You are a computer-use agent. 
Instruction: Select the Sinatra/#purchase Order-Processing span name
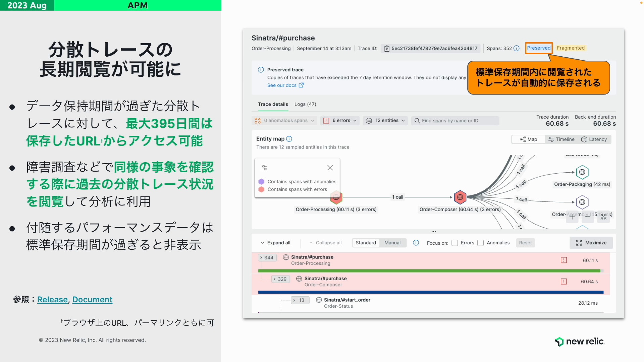coord(312,257)
